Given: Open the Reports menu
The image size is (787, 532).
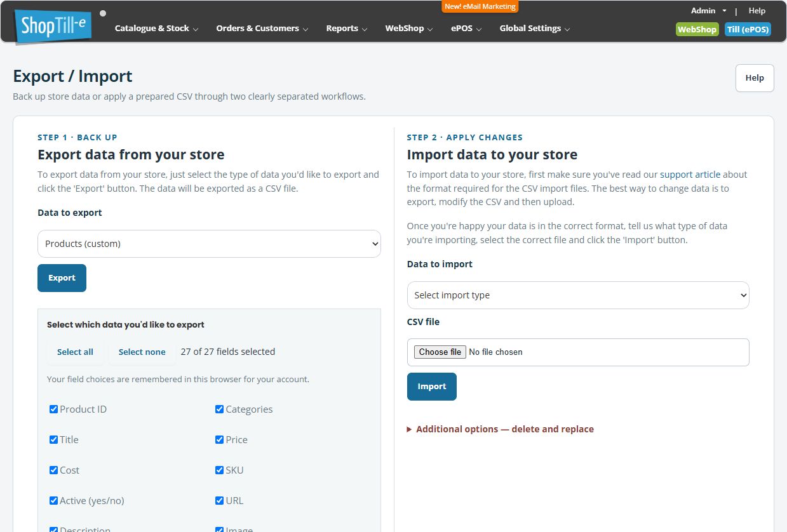Looking at the screenshot, I should coord(346,29).
